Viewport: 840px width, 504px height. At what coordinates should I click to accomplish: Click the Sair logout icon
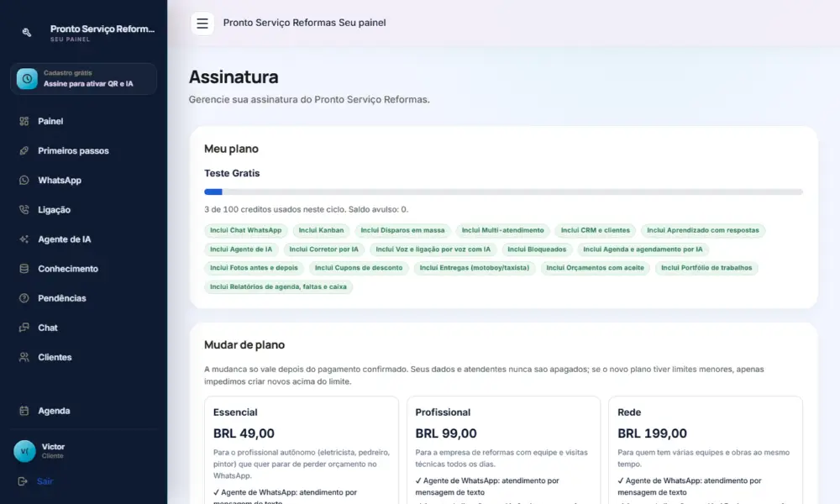tap(23, 481)
